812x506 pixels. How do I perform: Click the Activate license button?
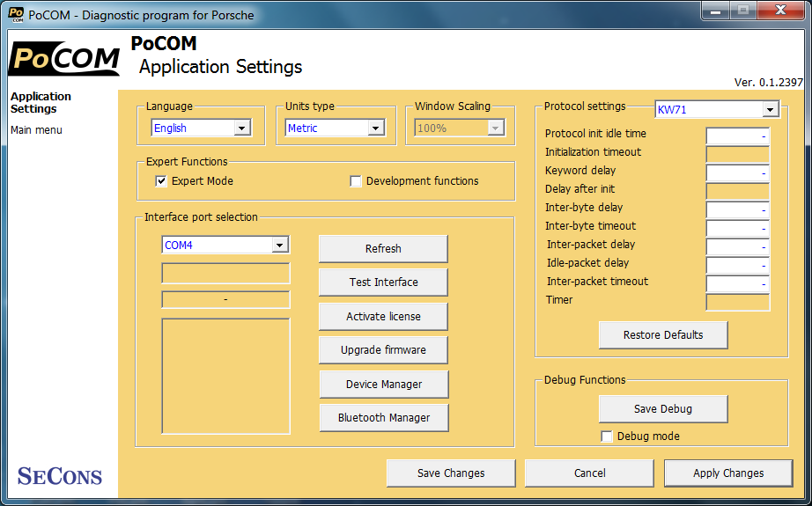pyautogui.click(x=383, y=316)
